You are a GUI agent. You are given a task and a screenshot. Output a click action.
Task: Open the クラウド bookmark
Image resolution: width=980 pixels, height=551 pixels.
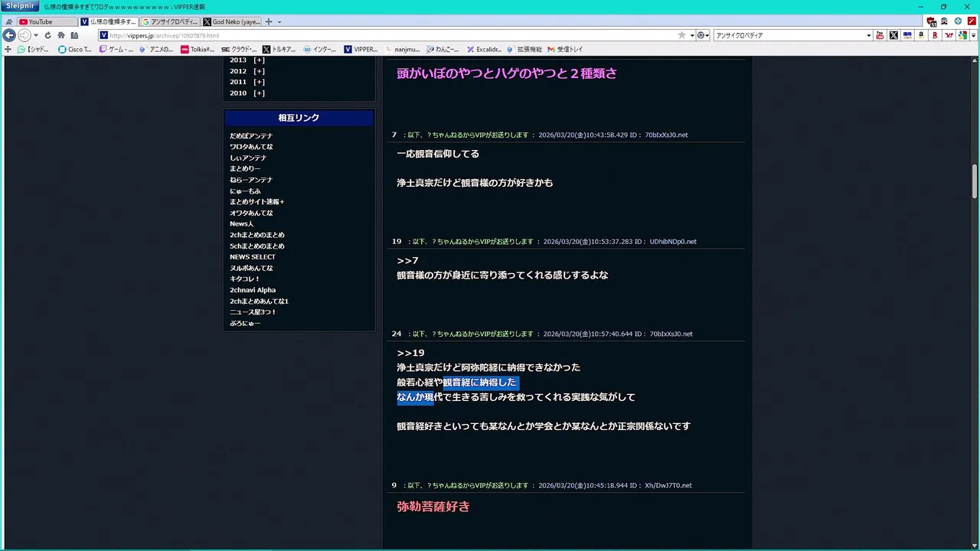pyautogui.click(x=239, y=49)
